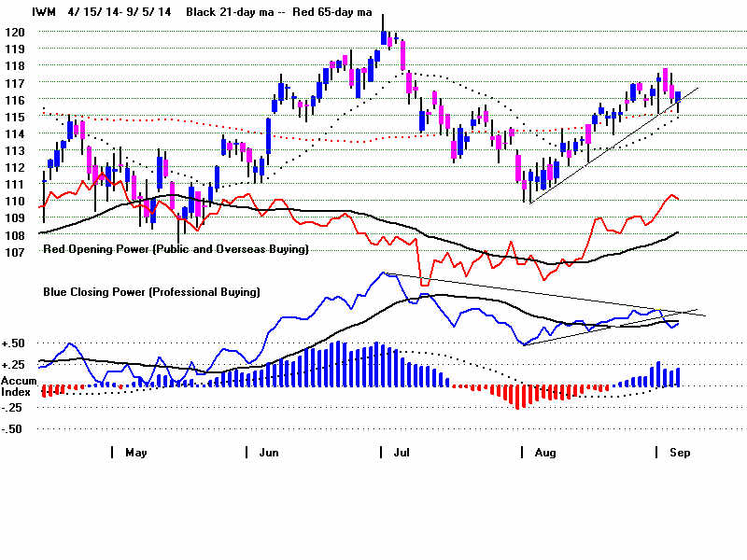
Task: Click the Jun month label
Action: [x=269, y=453]
